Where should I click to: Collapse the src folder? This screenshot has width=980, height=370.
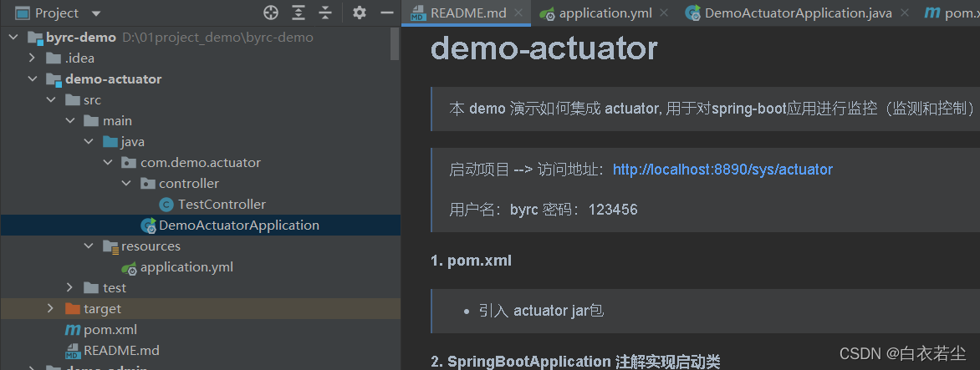click(51, 100)
